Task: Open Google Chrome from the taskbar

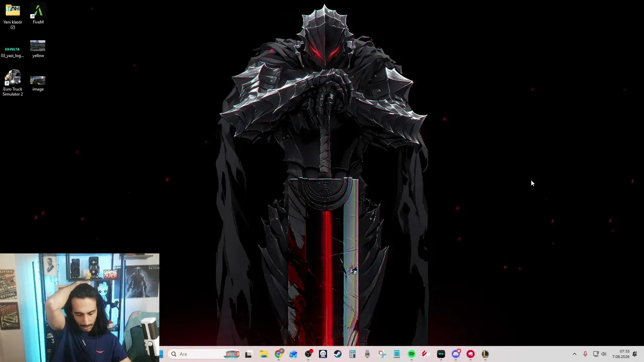Action: (x=279, y=354)
